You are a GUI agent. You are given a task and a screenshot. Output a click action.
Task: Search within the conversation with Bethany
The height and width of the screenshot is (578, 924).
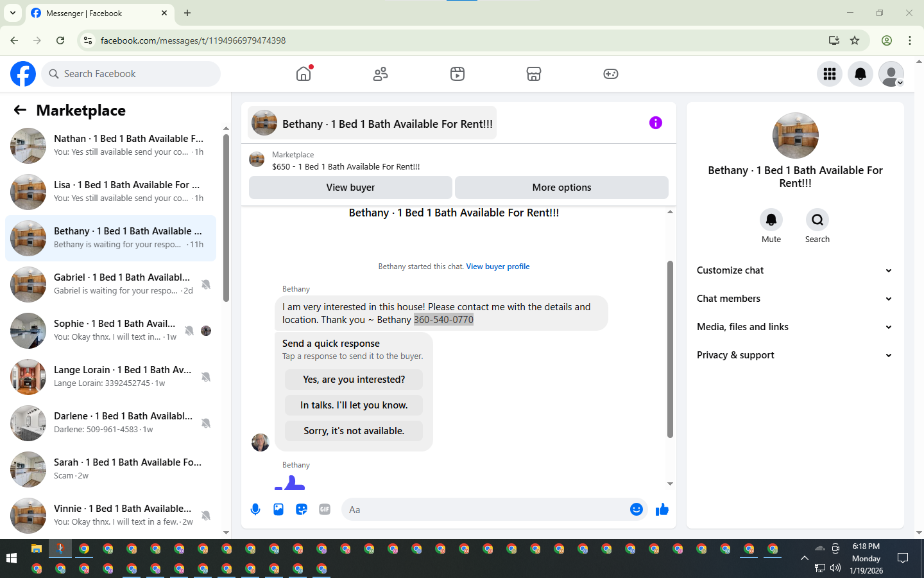(x=817, y=220)
